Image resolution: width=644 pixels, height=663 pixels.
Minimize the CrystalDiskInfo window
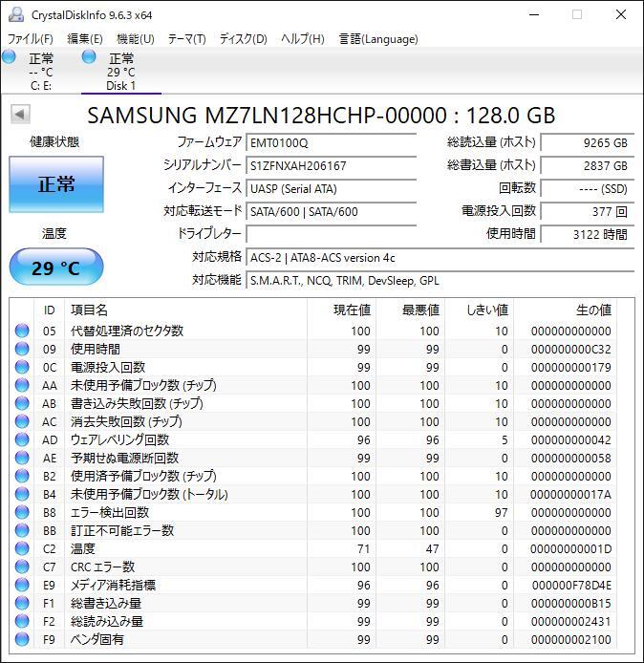534,14
